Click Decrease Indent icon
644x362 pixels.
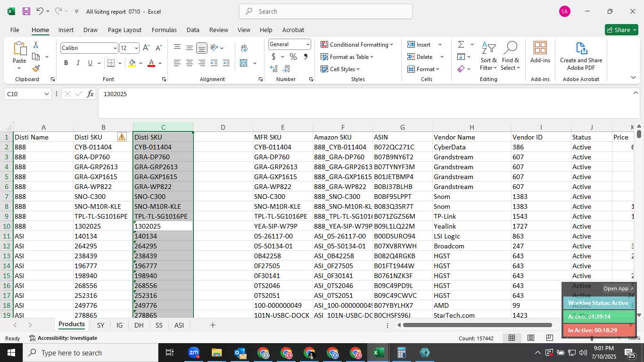[214, 63]
